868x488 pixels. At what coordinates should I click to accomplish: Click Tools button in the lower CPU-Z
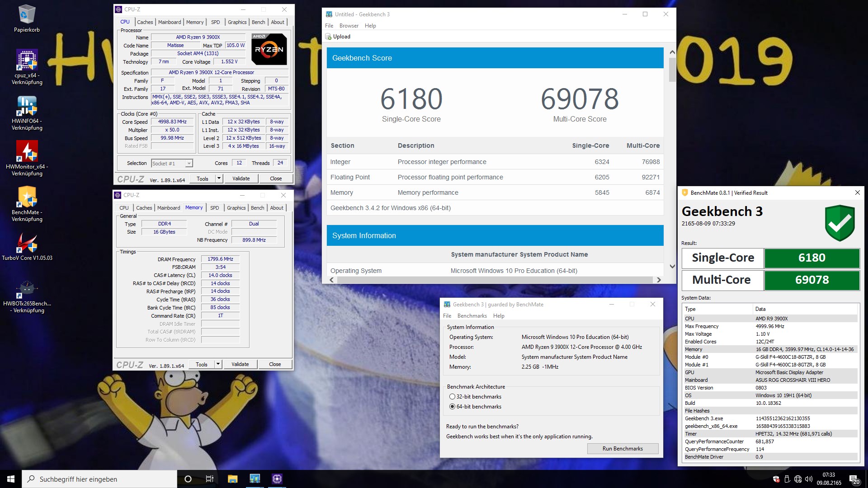[202, 364]
